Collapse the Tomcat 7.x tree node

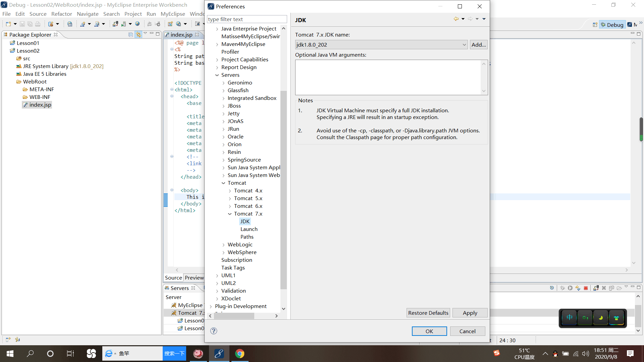[x=230, y=214]
